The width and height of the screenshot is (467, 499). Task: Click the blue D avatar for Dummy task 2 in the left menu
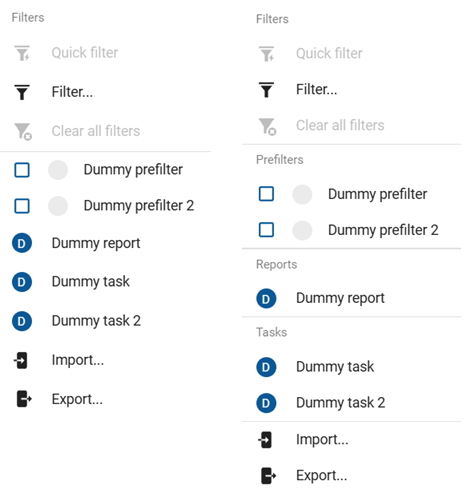(x=22, y=321)
